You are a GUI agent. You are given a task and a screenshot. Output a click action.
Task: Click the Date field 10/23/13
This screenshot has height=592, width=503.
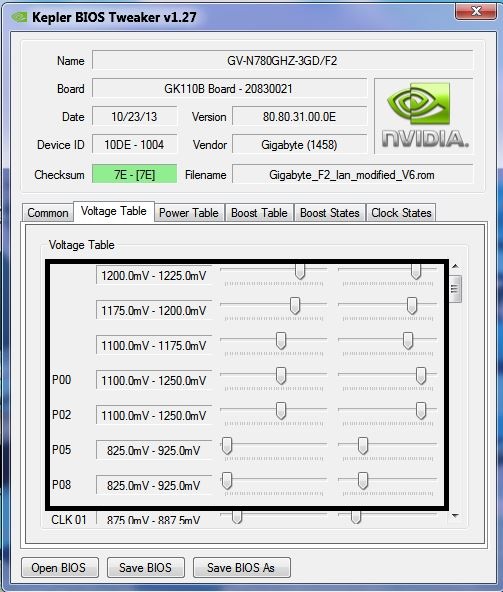(x=134, y=117)
